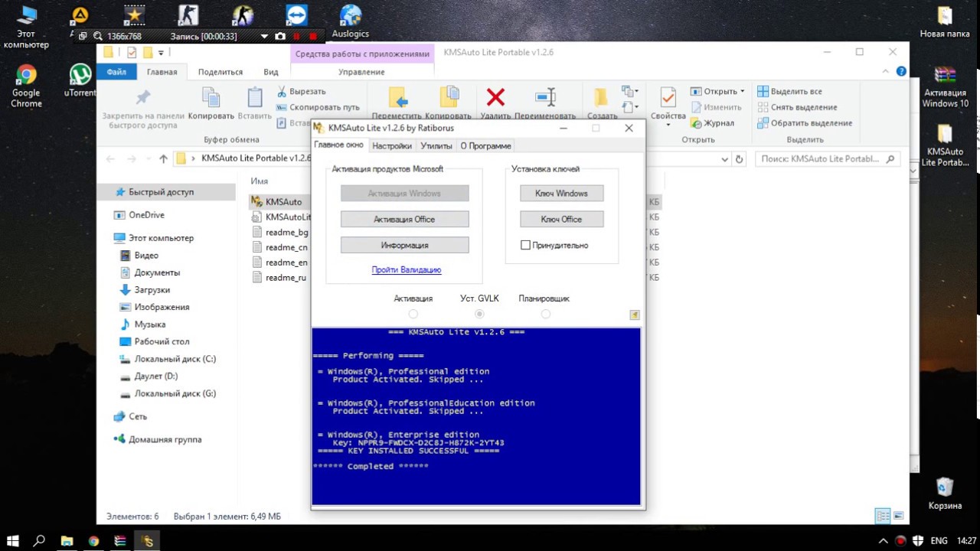This screenshot has height=551, width=980.
Task: Open File Explorer from the taskbar
Action: (x=67, y=541)
